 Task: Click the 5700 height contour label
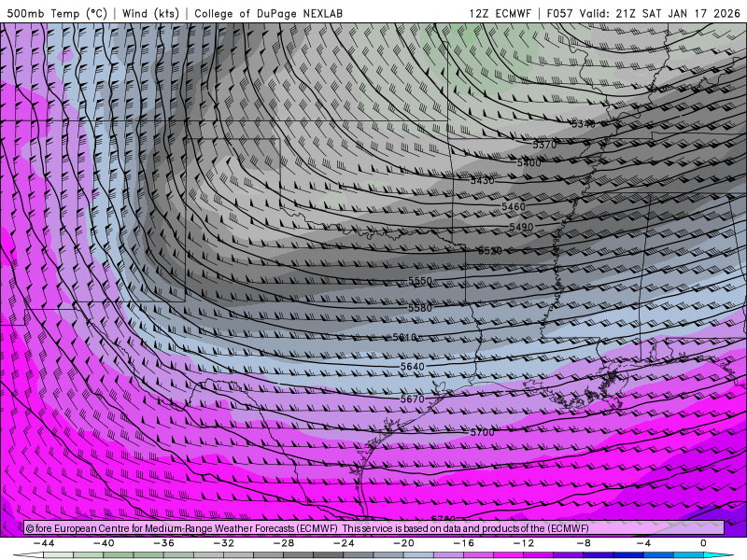pyautogui.click(x=482, y=432)
